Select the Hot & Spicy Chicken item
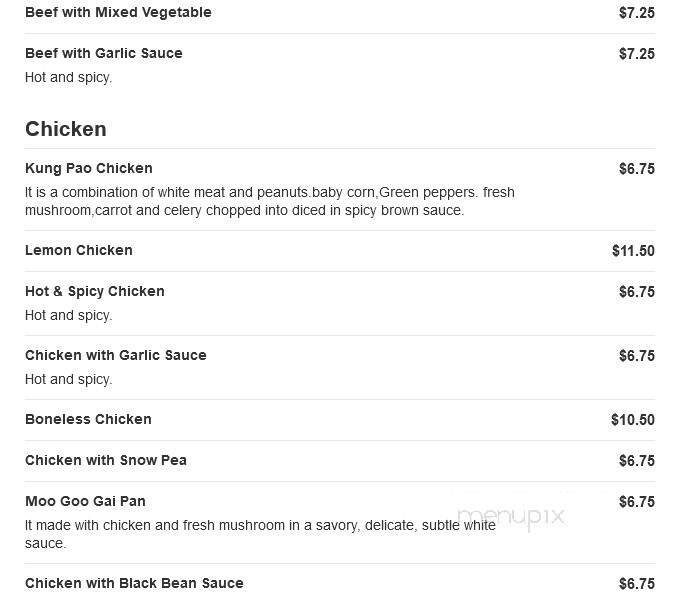 [95, 291]
